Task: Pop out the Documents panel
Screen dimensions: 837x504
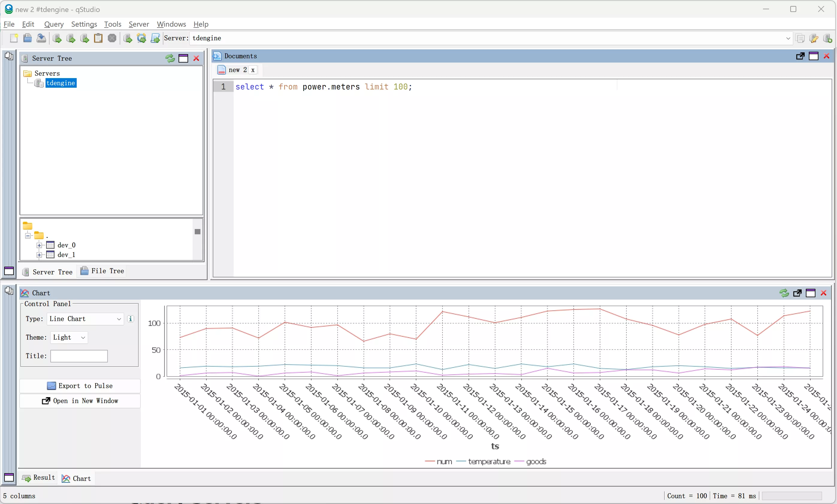Action: [x=800, y=56]
